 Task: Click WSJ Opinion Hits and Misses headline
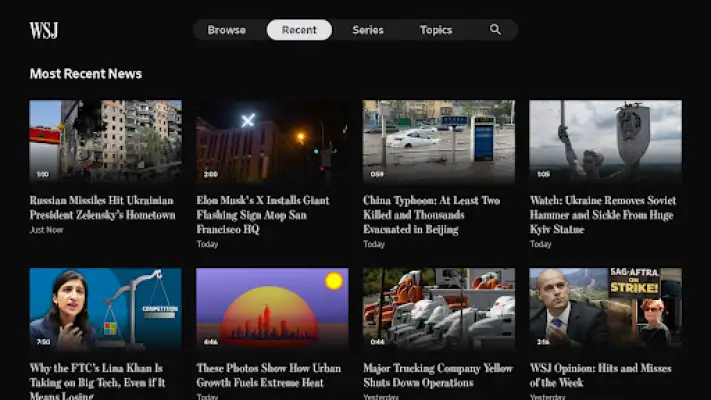tap(600, 376)
